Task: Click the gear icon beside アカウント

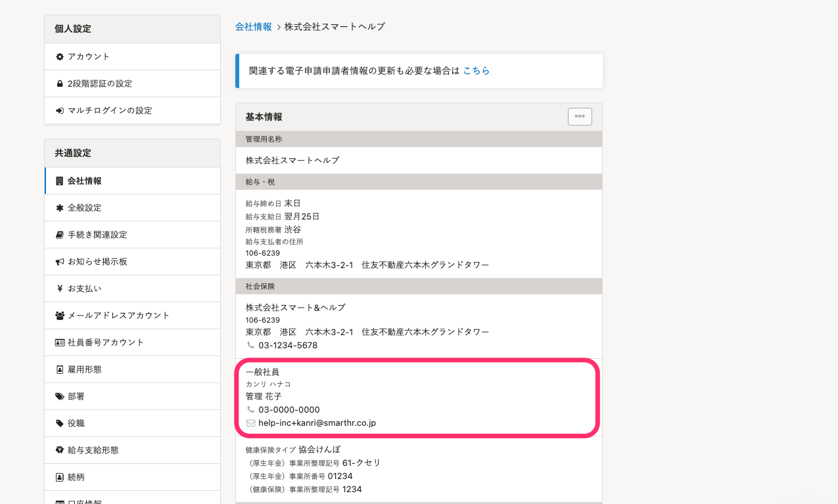Action: [60, 57]
